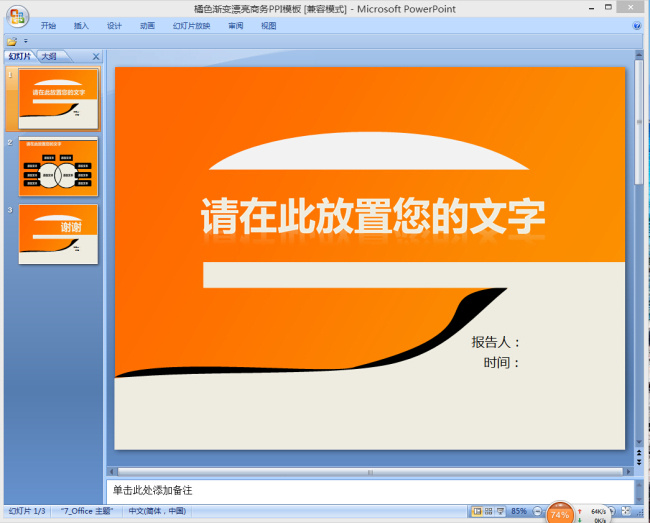The image size is (650, 523).
Task: Open the 插入 ribbon tab
Action: (x=81, y=26)
